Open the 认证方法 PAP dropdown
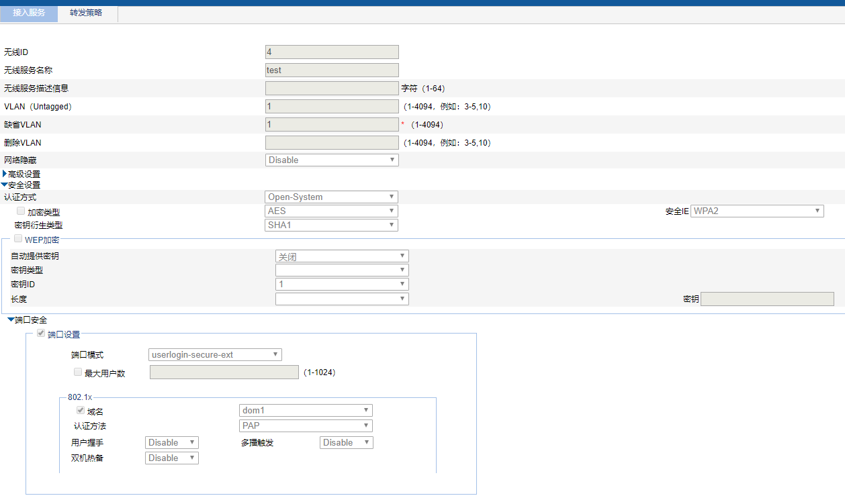This screenshot has height=504, width=845. click(306, 425)
